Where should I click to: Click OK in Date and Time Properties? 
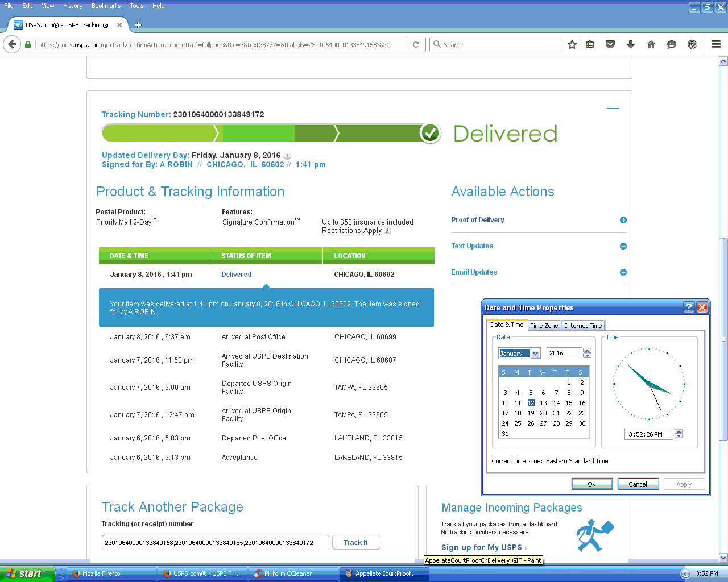point(592,484)
